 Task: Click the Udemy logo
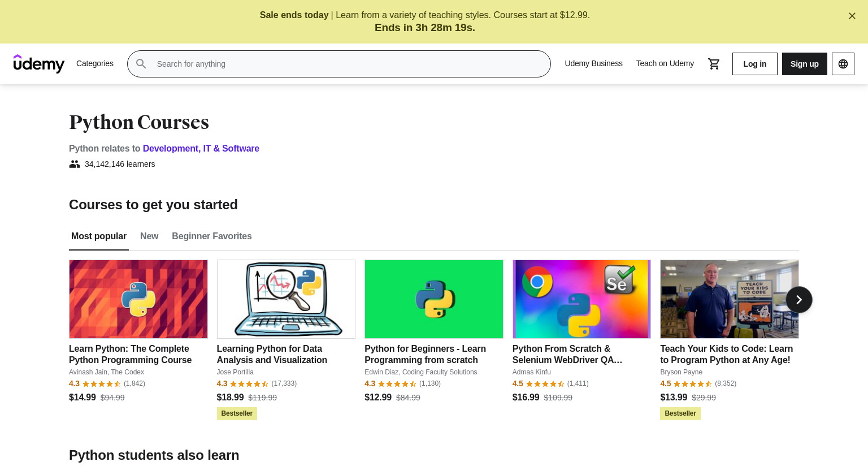click(39, 64)
